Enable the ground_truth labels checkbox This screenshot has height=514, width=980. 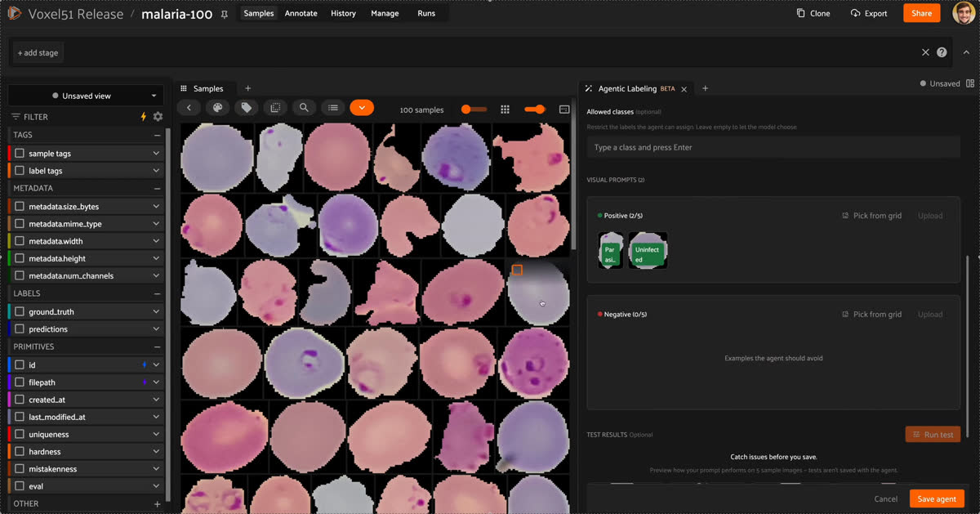tap(20, 311)
